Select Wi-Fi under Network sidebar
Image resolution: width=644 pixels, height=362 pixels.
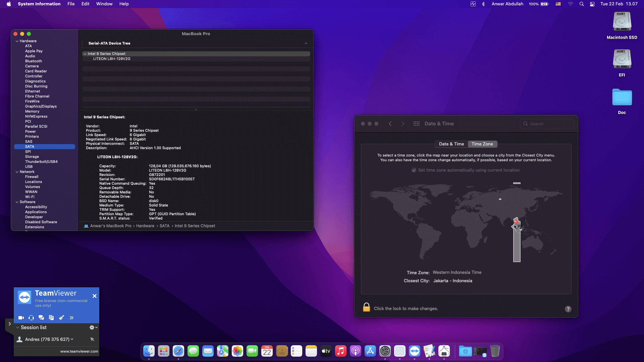coord(30,197)
